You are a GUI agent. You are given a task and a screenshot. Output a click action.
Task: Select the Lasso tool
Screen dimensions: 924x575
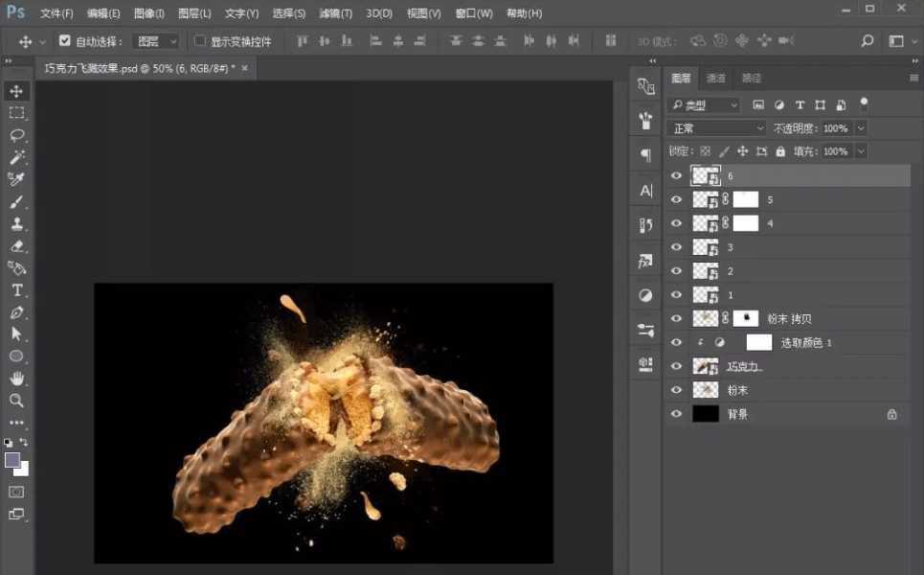(x=16, y=135)
